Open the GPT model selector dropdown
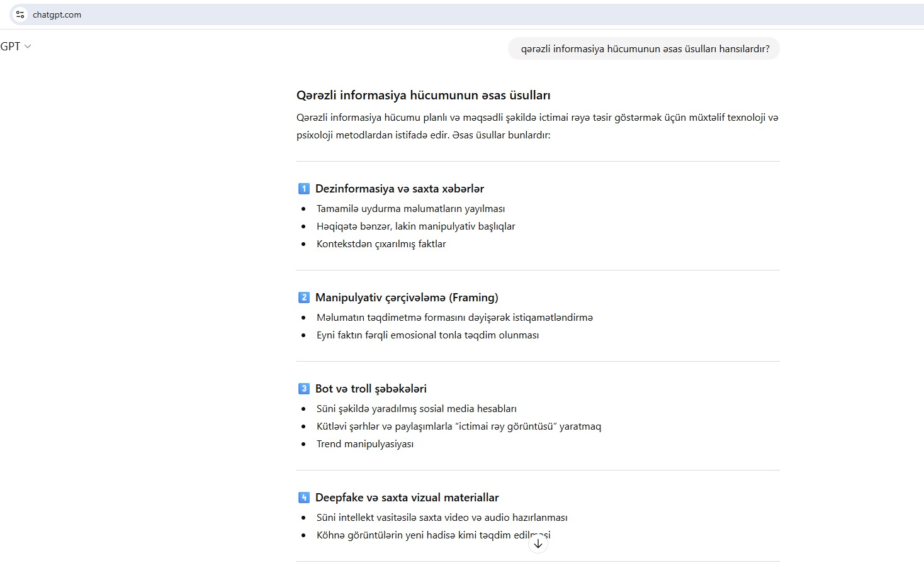Image resolution: width=924 pixels, height=563 pixels. (16, 47)
